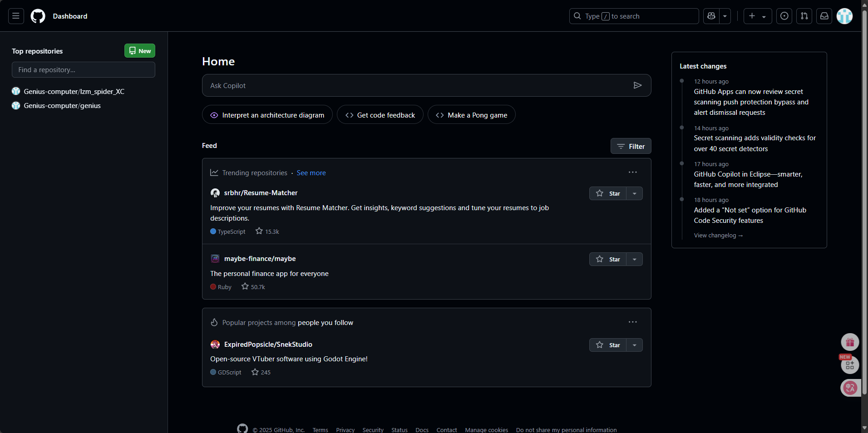
Task: Expand the Copilot dropdown arrow in header
Action: point(725,16)
